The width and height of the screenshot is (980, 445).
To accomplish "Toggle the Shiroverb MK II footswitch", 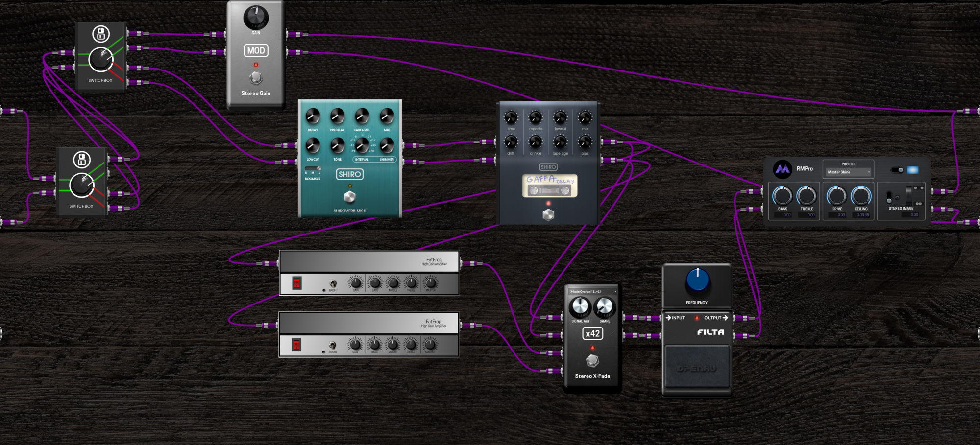I will click(349, 197).
